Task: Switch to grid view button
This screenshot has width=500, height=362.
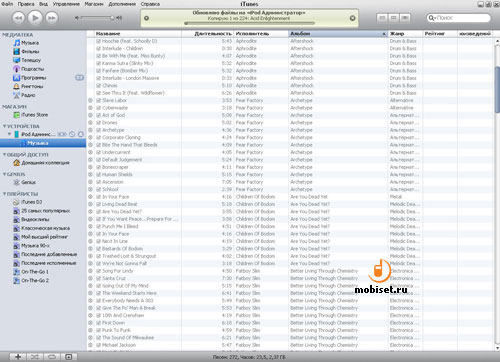Action: point(394,18)
